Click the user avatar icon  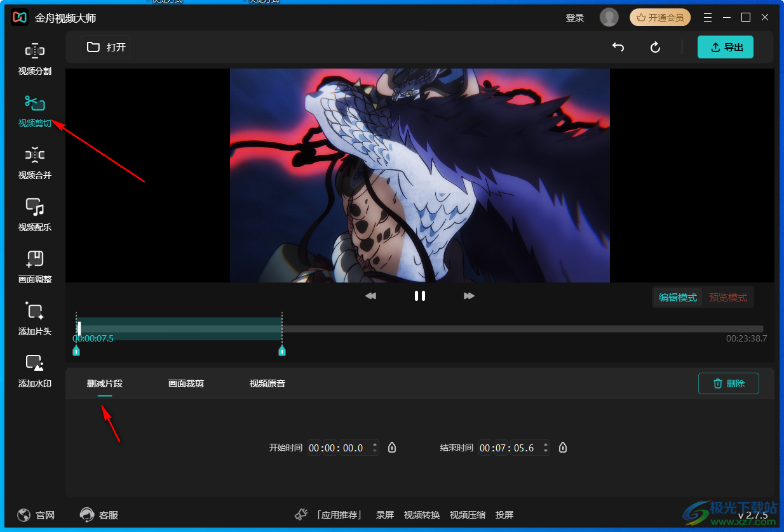click(x=609, y=18)
